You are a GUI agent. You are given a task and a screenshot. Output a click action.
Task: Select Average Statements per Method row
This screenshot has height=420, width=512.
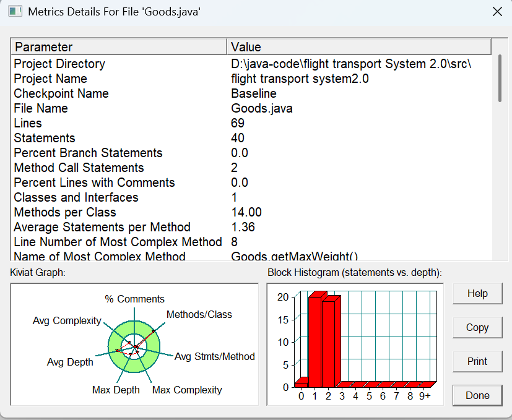click(x=102, y=227)
